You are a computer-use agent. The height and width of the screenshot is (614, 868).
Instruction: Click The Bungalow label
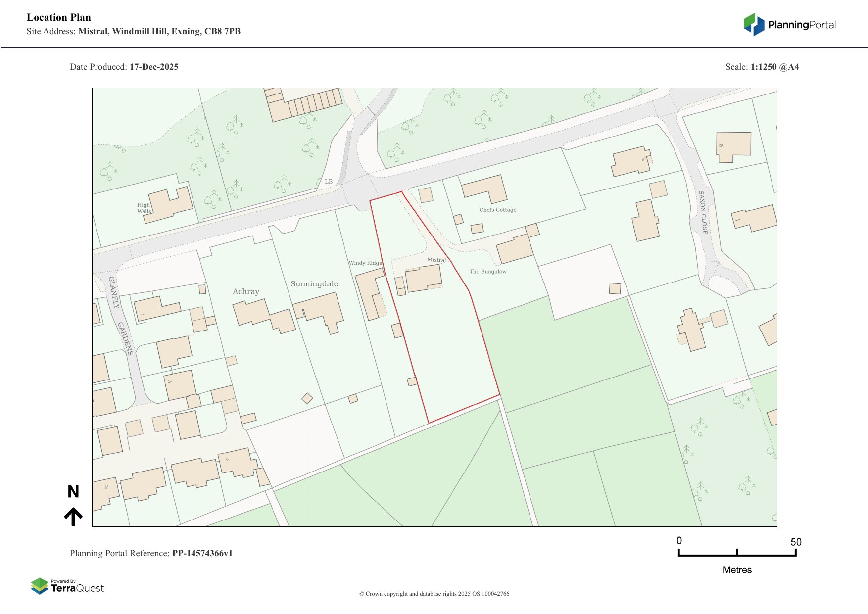(487, 272)
